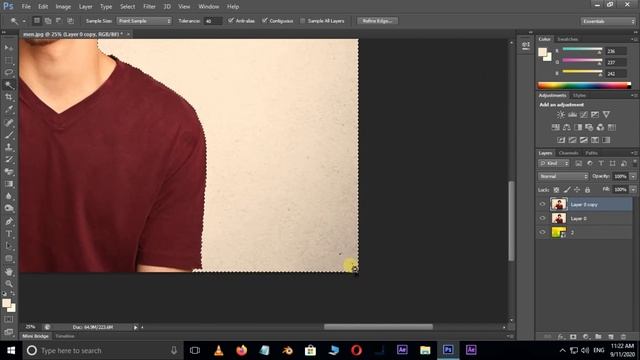The height and width of the screenshot is (360, 640).
Task: Open the Filter menu
Action: tap(149, 7)
